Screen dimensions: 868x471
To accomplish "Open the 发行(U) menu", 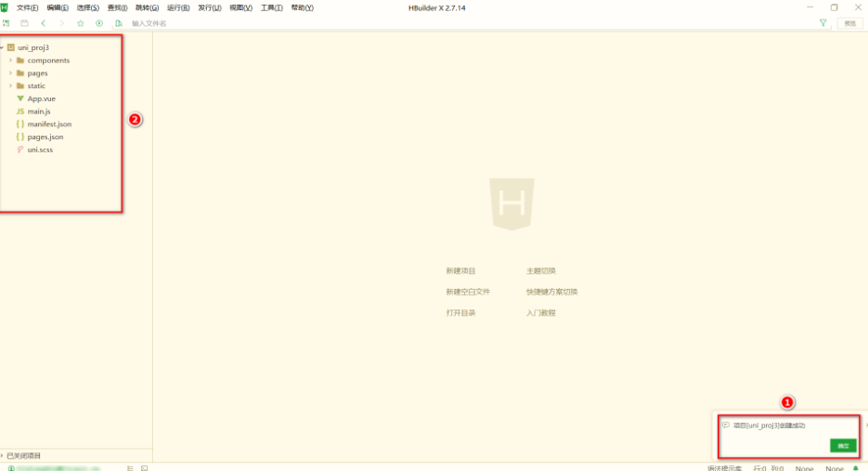I will click(210, 7).
